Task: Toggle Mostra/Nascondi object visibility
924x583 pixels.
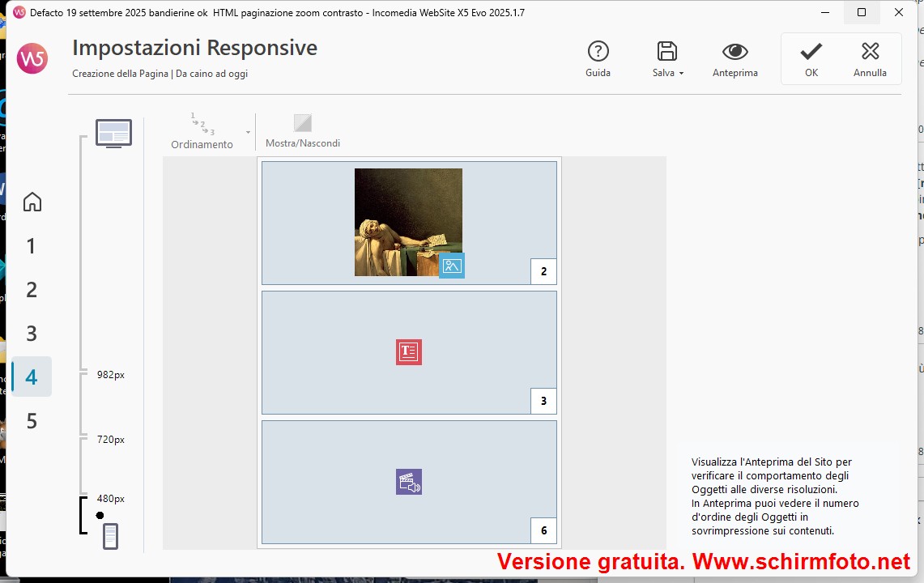Action: click(303, 124)
